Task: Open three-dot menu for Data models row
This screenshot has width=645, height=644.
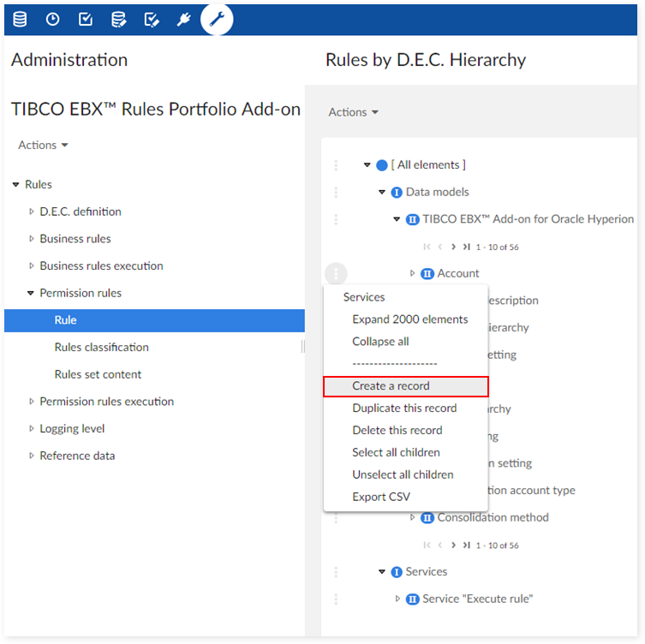Action: point(336,193)
